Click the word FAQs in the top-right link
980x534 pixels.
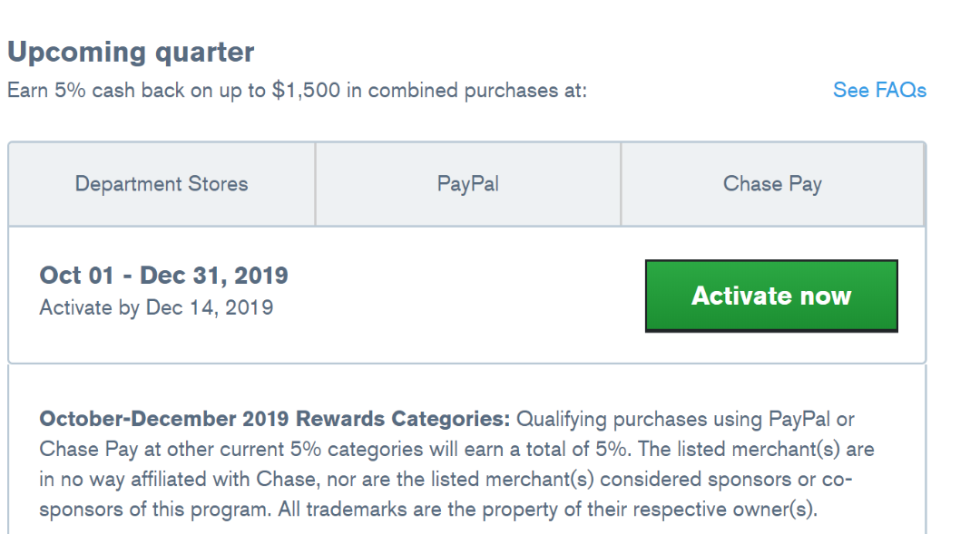(901, 90)
